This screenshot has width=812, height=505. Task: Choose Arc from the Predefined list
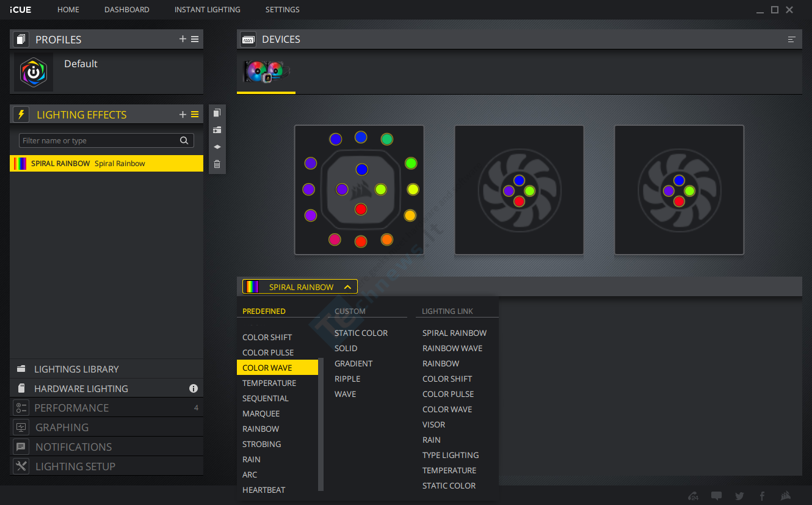[250, 474]
